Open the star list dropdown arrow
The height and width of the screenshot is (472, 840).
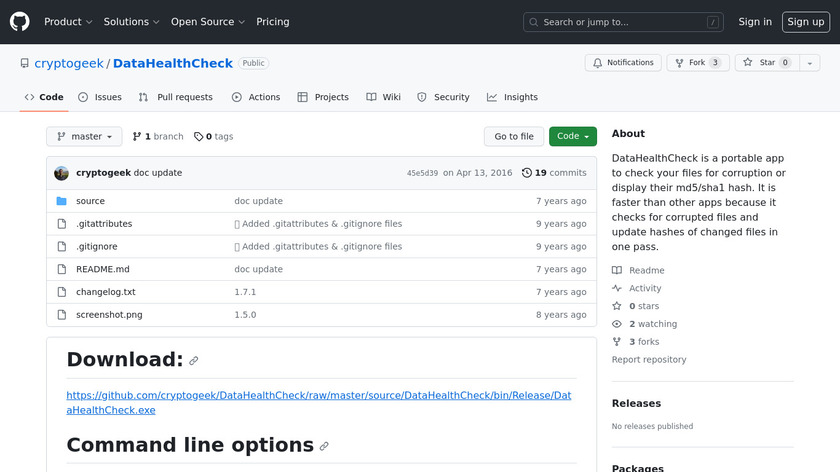tap(807, 63)
